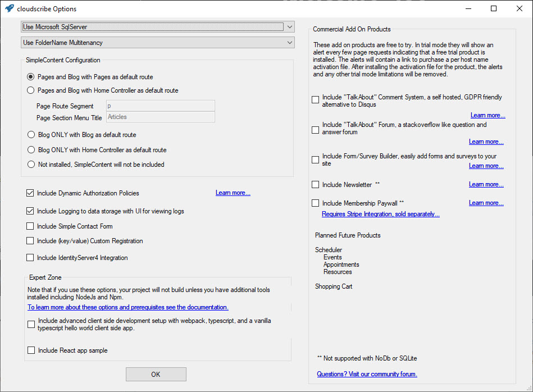Visit the community forum questions link
The height and width of the screenshot is (392, 533).
(367, 374)
